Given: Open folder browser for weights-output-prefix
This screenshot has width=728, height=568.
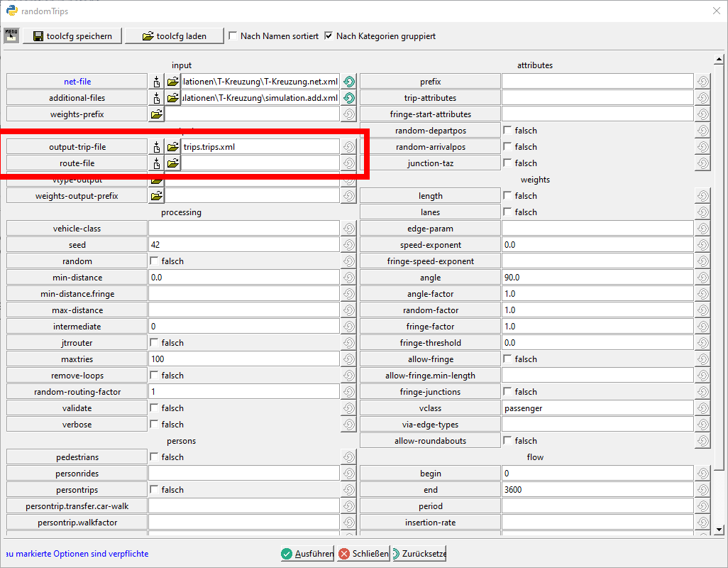Looking at the screenshot, I should click(156, 196).
